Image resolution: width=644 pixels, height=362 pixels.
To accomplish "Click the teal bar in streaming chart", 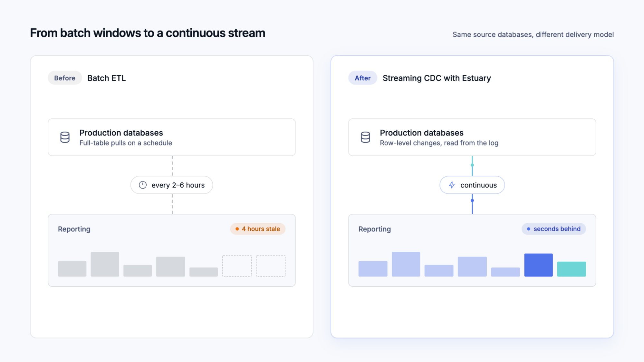I will coord(572,269).
